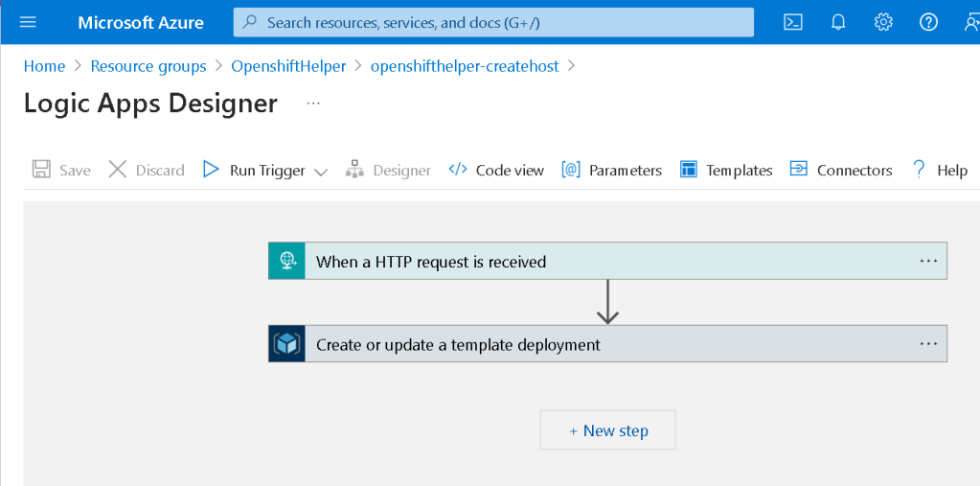Open ellipsis next to Logic Apps Designer title
The width and height of the screenshot is (980, 486).
point(314,104)
